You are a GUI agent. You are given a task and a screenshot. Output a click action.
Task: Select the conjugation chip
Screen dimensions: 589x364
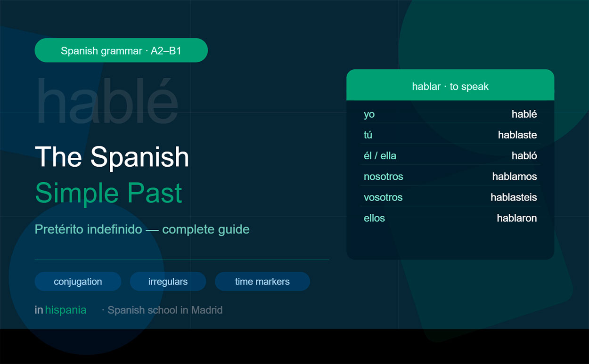pos(77,281)
